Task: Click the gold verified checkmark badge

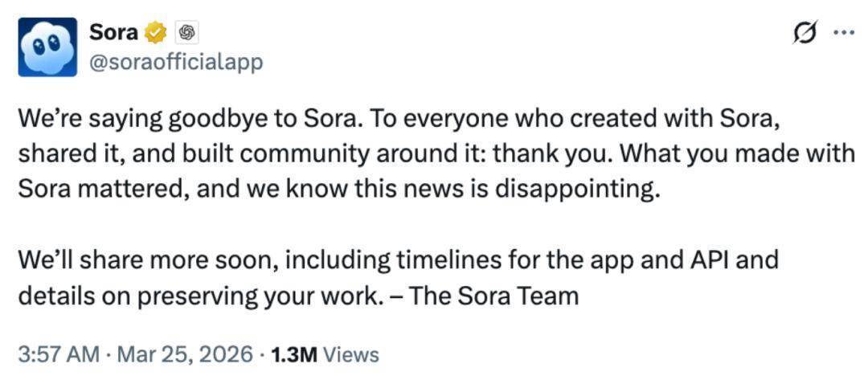Action: pyautogui.click(x=155, y=33)
